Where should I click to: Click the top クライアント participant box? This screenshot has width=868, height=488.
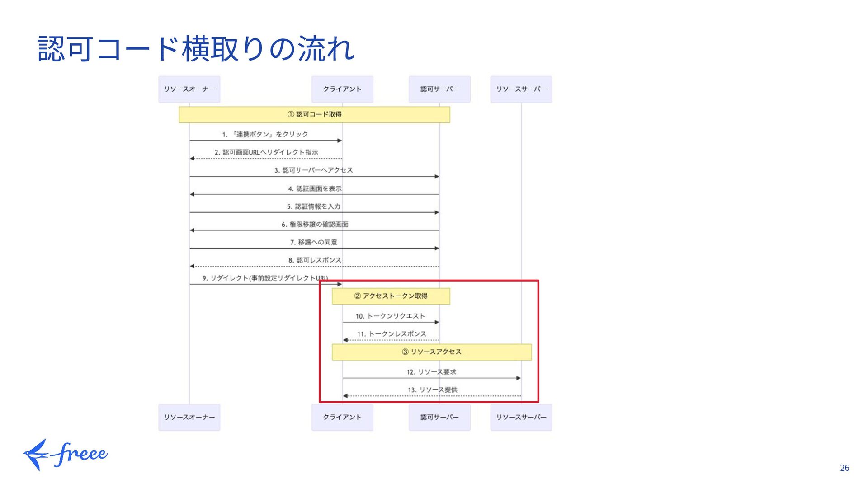[x=342, y=89]
